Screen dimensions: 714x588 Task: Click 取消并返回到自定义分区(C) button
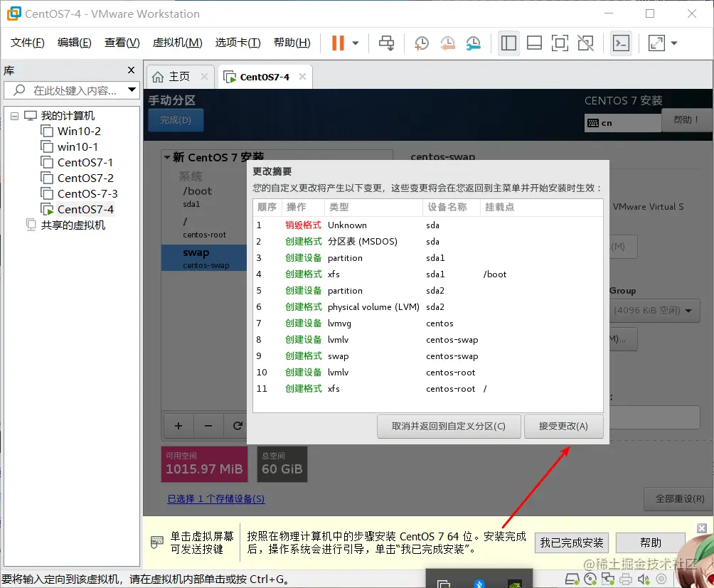pyautogui.click(x=449, y=427)
